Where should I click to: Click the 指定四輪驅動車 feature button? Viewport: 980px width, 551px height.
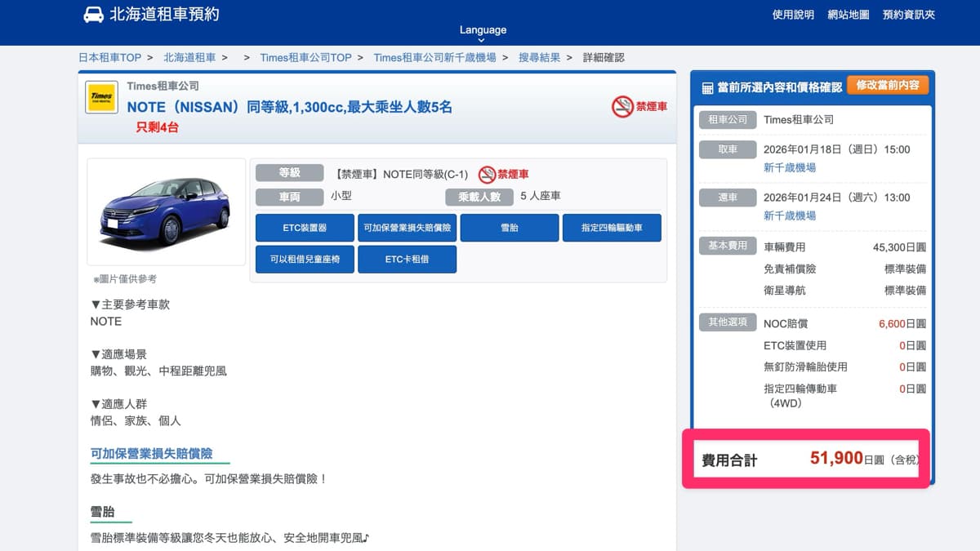[612, 228]
